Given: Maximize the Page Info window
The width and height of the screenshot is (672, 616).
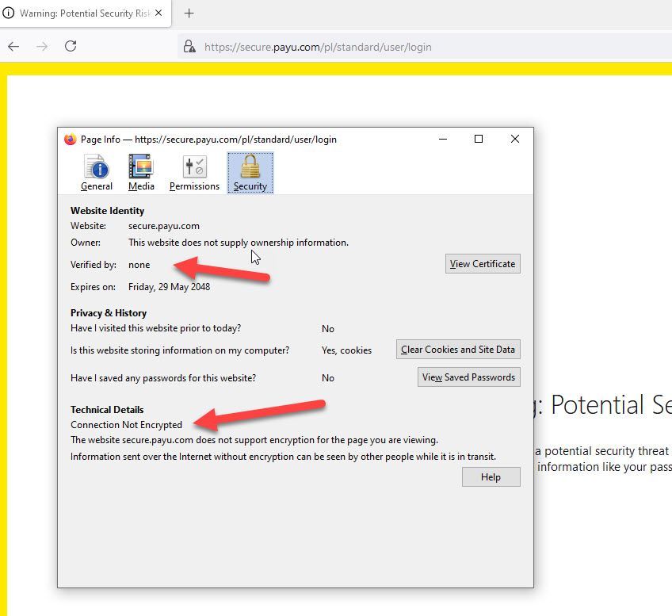Looking at the screenshot, I should (x=479, y=139).
